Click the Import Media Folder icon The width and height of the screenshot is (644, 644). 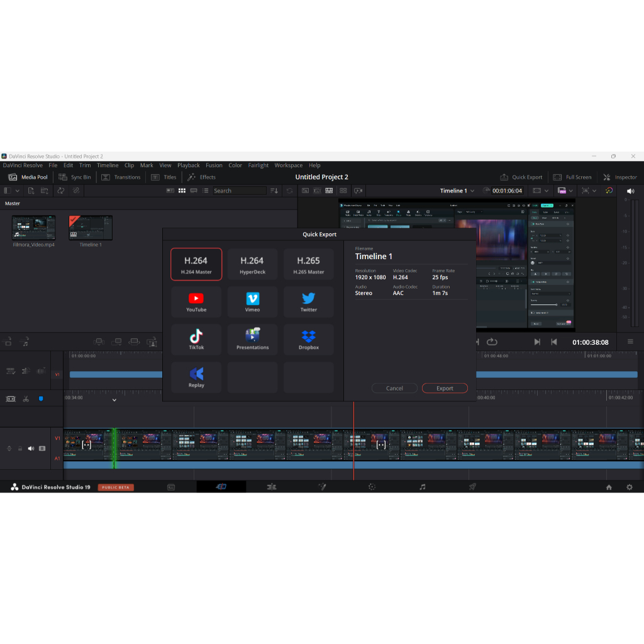coord(45,191)
